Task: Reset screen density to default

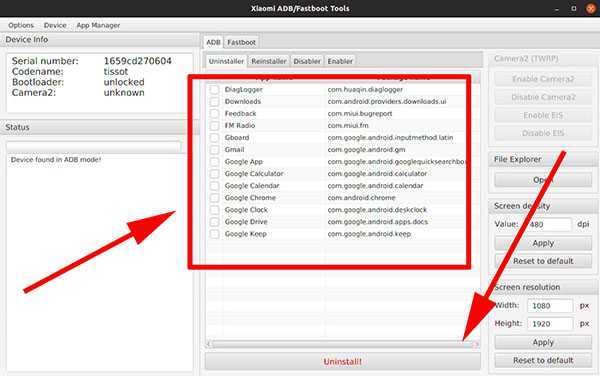Action: [543, 261]
